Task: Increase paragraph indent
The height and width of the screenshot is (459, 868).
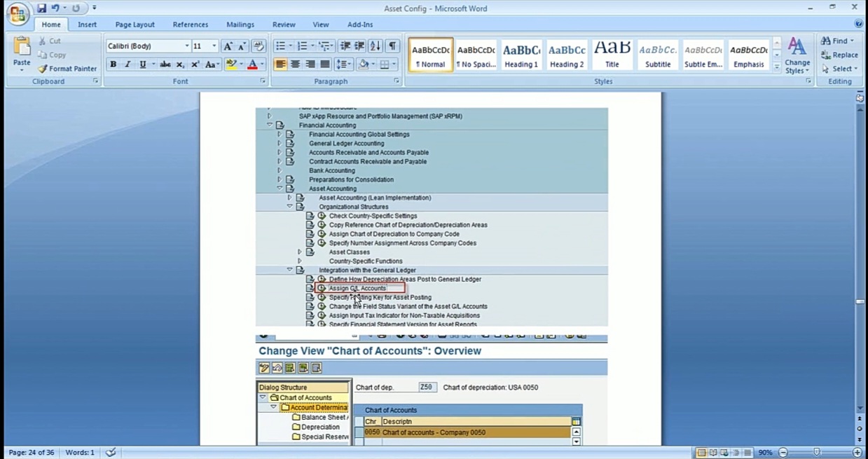Action: pyautogui.click(x=359, y=46)
